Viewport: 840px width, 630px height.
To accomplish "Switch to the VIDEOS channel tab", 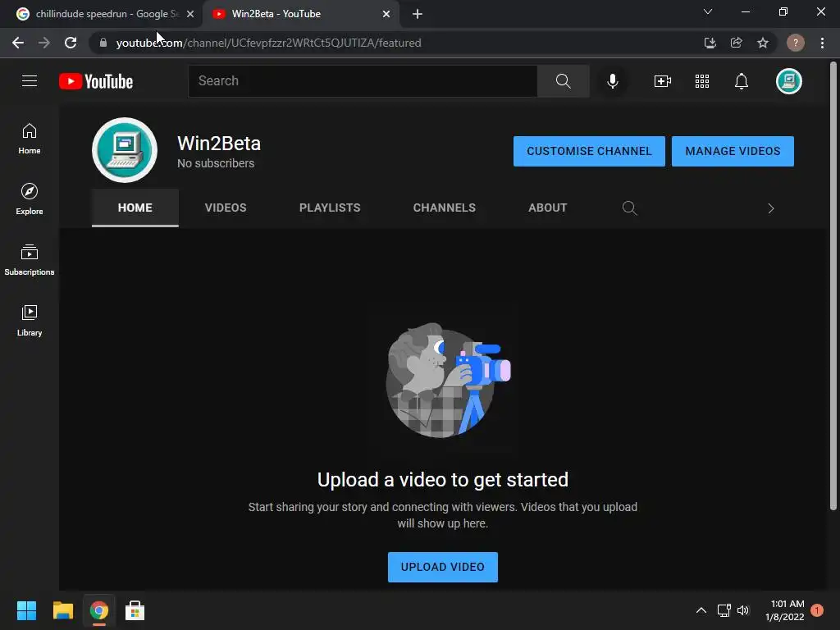I will click(226, 208).
